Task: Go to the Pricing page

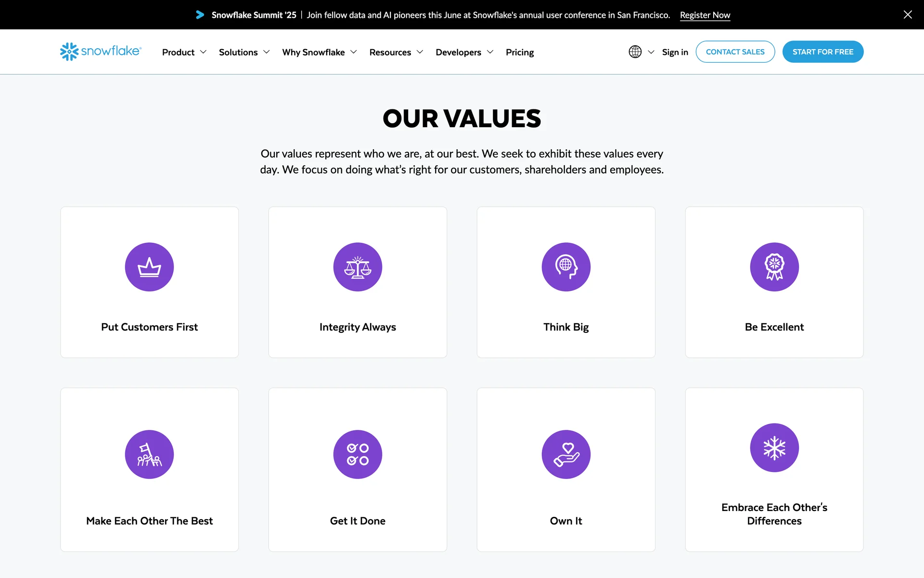Action: click(519, 52)
